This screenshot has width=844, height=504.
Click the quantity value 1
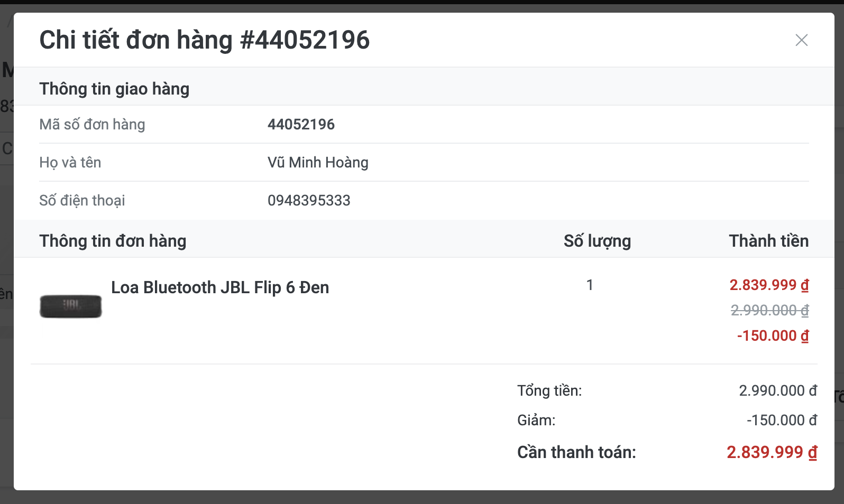coord(590,285)
